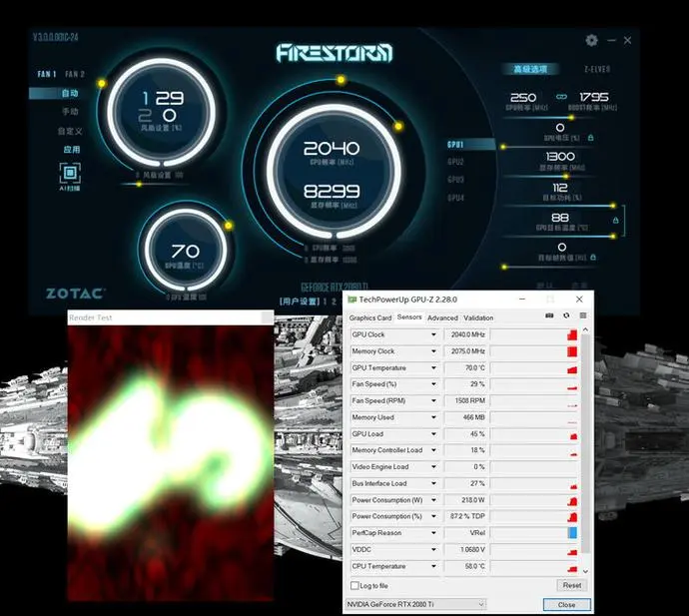Click the 应用 apply button

72,150
